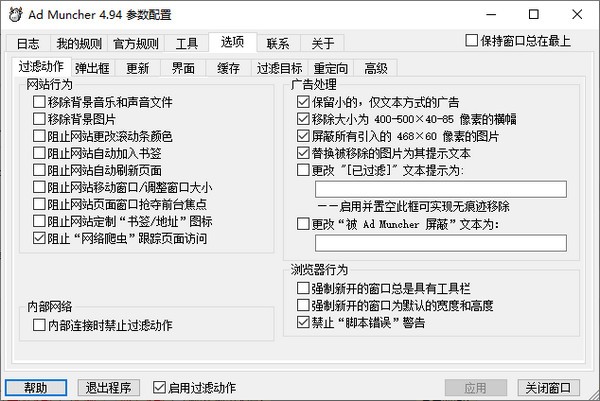Select the 工具 tab
Image resolution: width=600 pixels, height=401 pixels.
click(x=187, y=43)
